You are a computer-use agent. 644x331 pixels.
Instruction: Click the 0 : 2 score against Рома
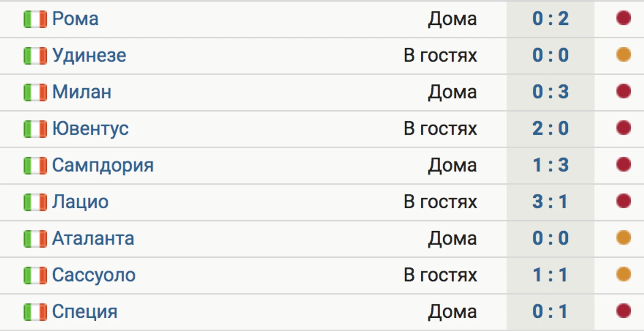coord(550,19)
